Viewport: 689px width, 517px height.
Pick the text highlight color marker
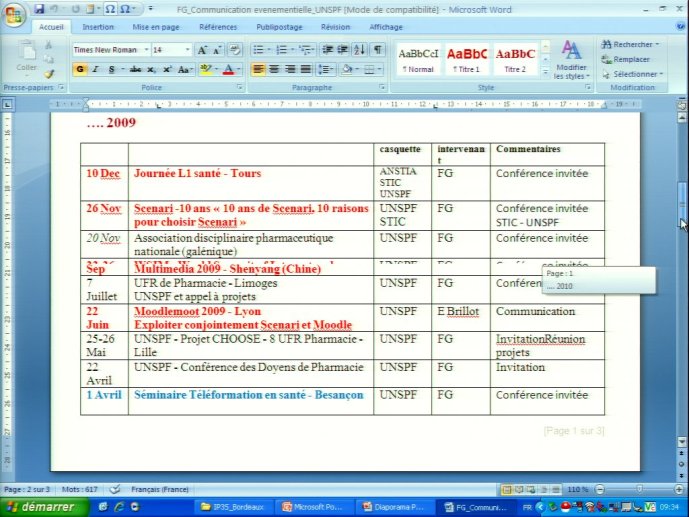pos(205,69)
